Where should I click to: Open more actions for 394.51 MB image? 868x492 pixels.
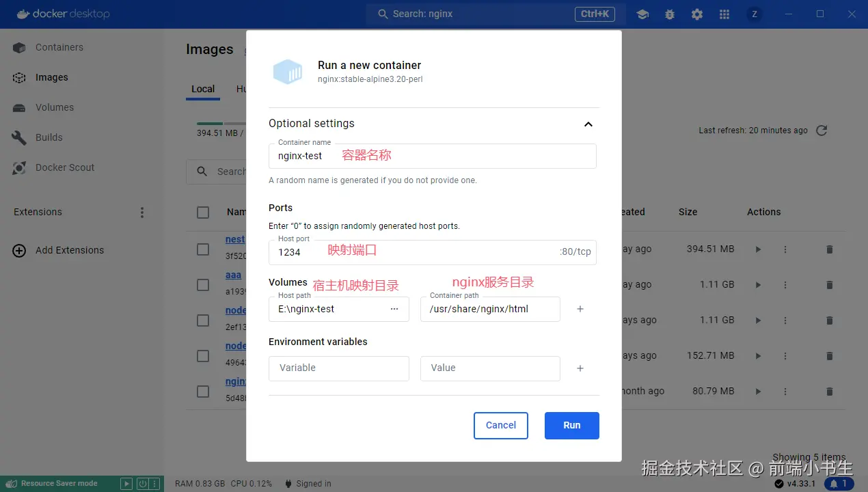[785, 249]
